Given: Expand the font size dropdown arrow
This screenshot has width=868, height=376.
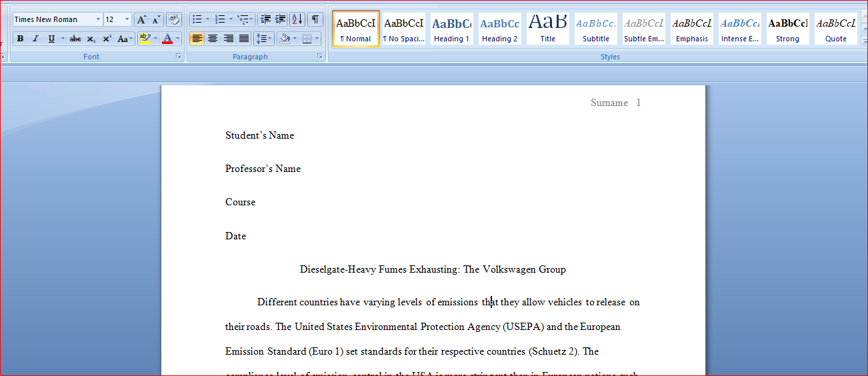Looking at the screenshot, I should [127, 19].
